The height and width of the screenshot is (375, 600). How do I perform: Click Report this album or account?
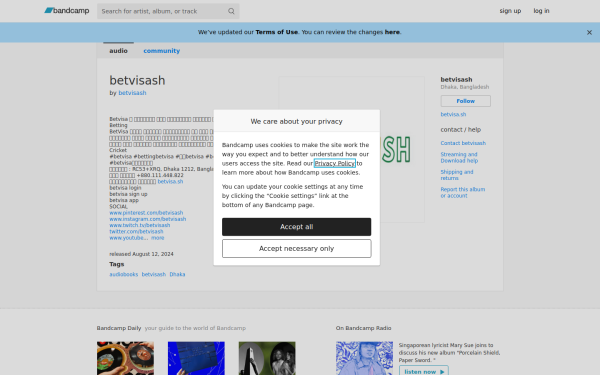463,192
